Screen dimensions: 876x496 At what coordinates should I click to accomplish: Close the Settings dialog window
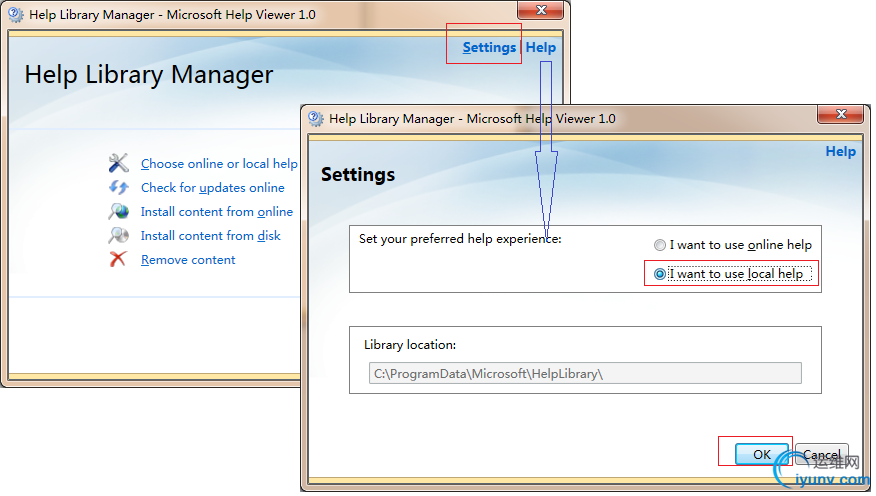841,115
